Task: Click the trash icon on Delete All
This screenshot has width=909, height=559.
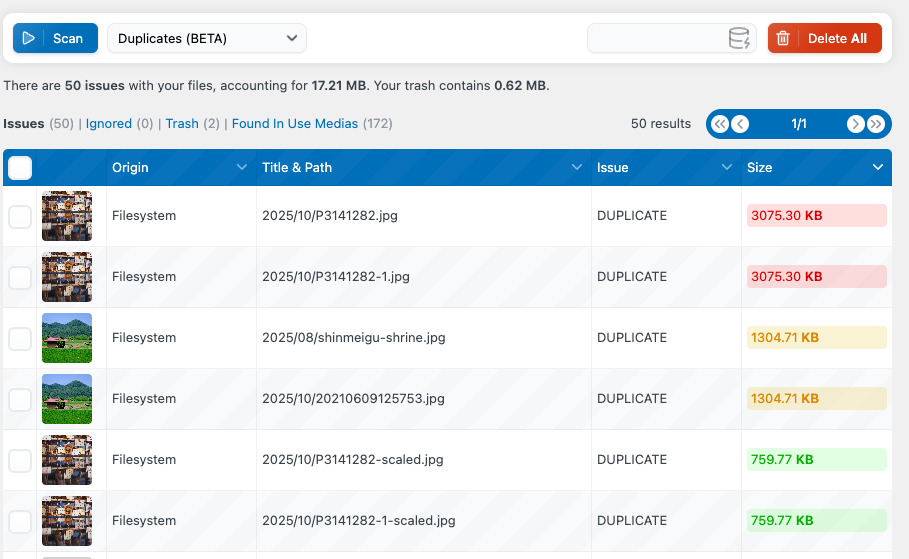Action: (x=783, y=39)
